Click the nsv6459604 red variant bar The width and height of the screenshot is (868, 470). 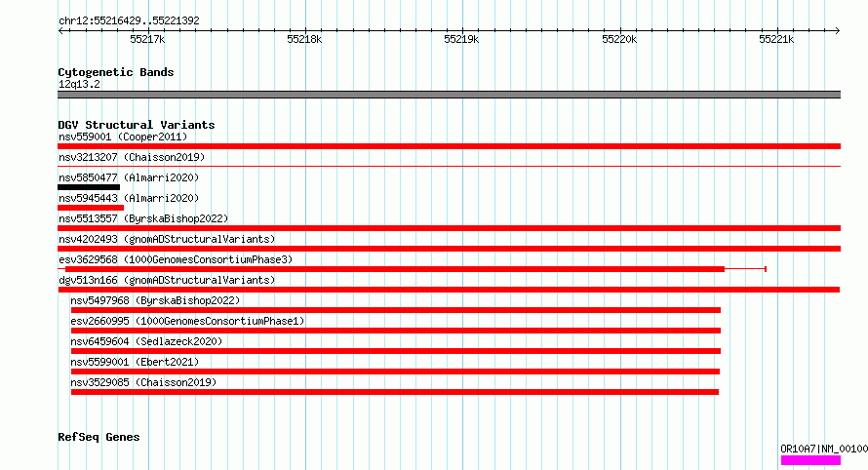pos(396,351)
